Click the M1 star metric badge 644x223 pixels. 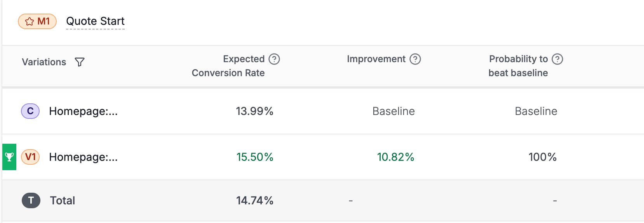[37, 21]
